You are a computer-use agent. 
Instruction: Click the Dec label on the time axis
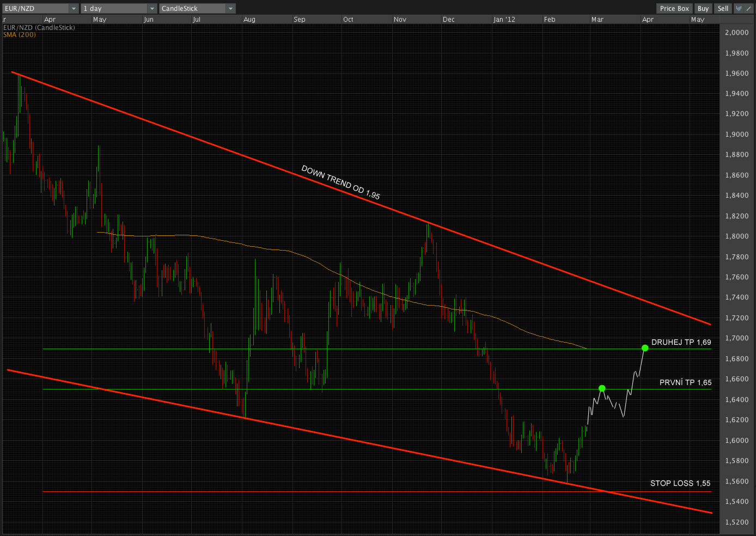pos(449,19)
